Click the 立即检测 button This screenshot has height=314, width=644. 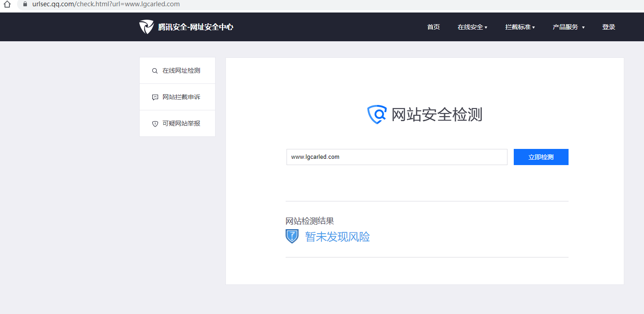pyautogui.click(x=541, y=157)
